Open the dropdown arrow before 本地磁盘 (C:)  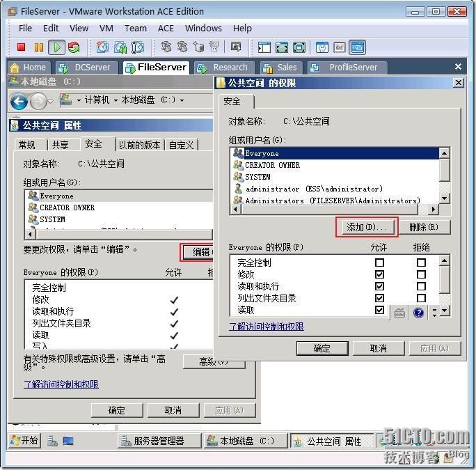(116, 100)
